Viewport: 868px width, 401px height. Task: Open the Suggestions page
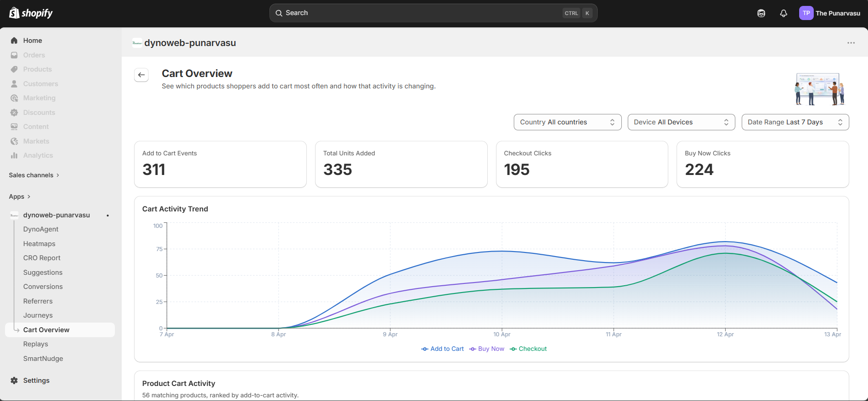tap(43, 272)
